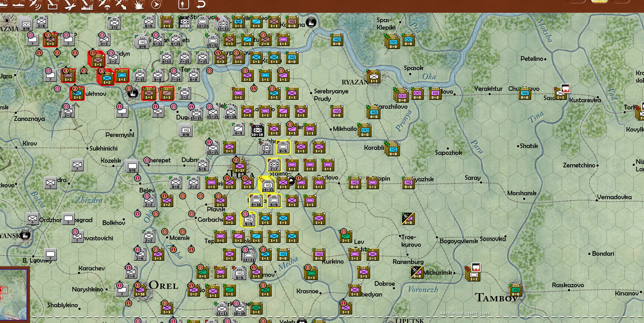Screen dimensions: 644x323
Task: Click the Bogoyavlensk town label
Action: (x=459, y=241)
